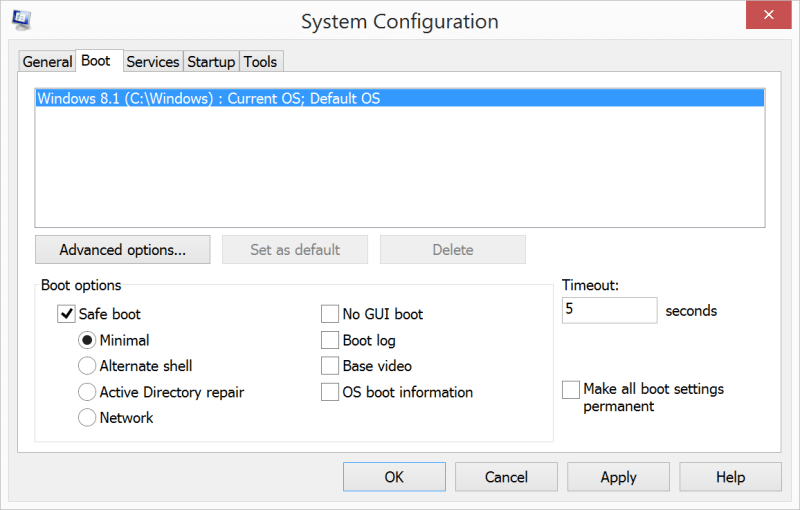Confirm changes with OK
The width and height of the screenshot is (800, 510).
pos(394,477)
